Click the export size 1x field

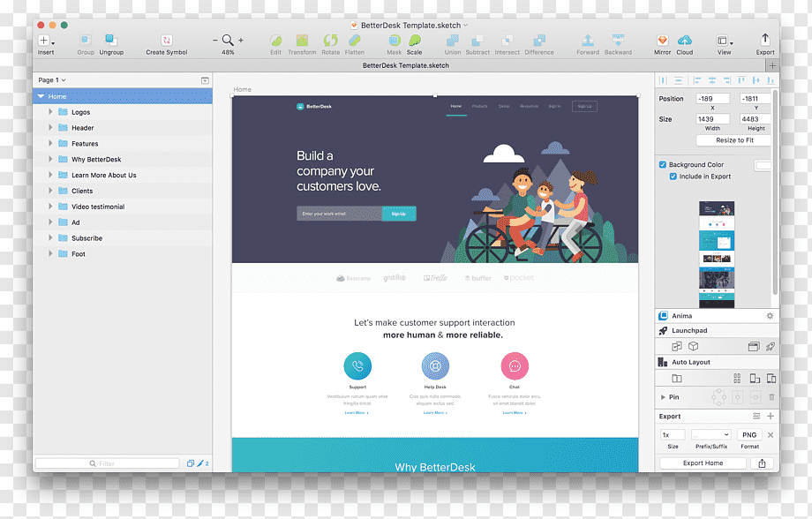tap(673, 435)
